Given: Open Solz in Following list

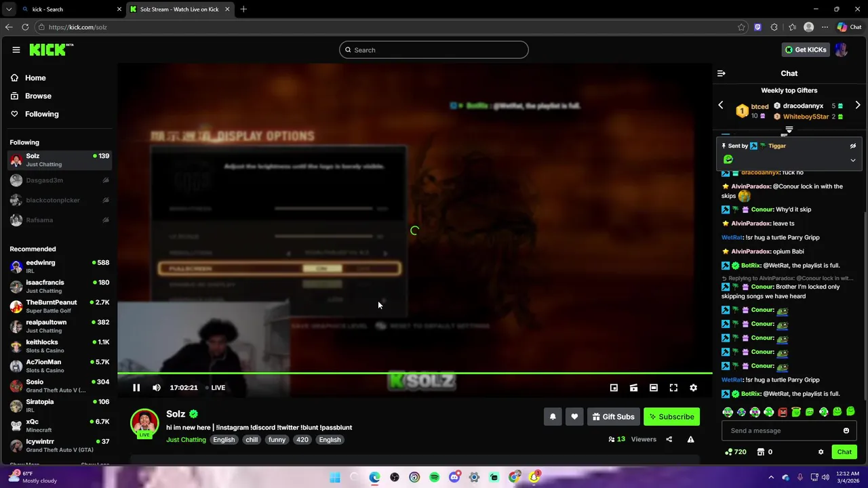Looking at the screenshot, I should click(x=60, y=160).
